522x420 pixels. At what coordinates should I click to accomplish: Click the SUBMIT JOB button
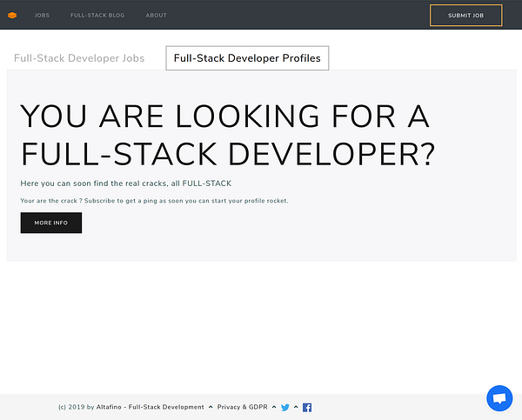pos(465,16)
